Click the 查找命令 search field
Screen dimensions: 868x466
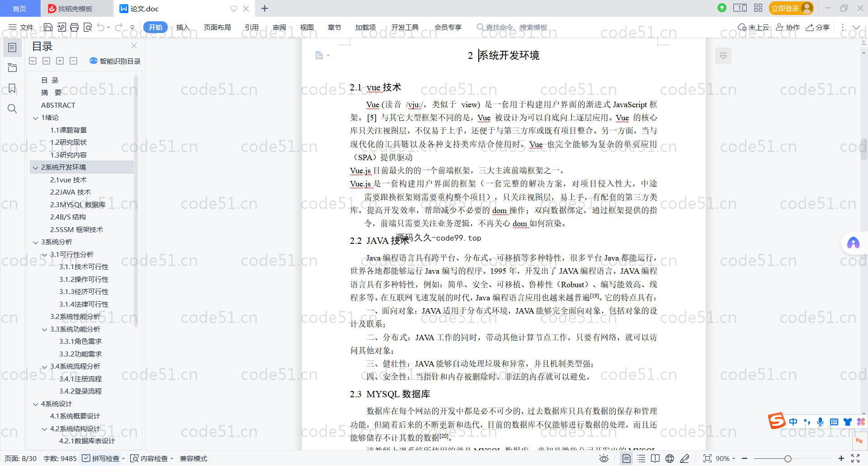pyautogui.click(x=512, y=27)
